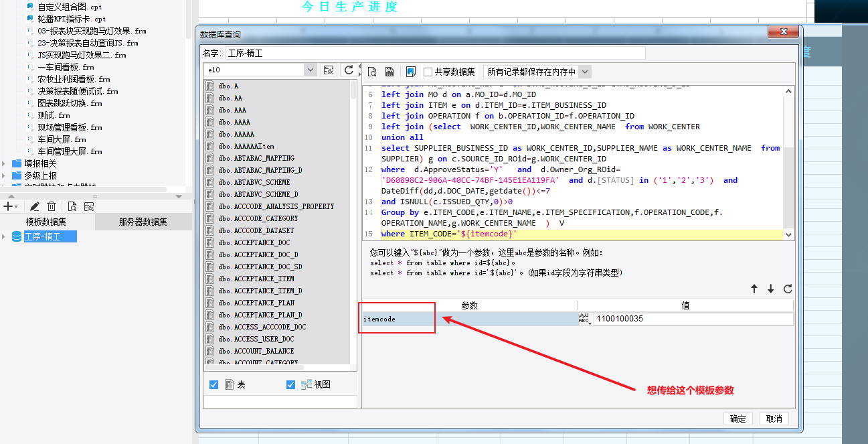Click the 取消 button
868x444 pixels.
coord(774,419)
